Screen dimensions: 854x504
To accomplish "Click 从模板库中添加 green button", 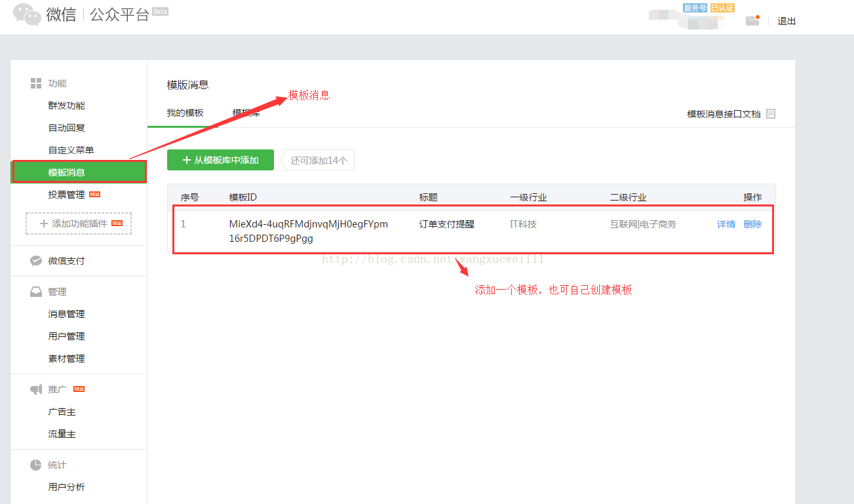I will click(x=220, y=160).
